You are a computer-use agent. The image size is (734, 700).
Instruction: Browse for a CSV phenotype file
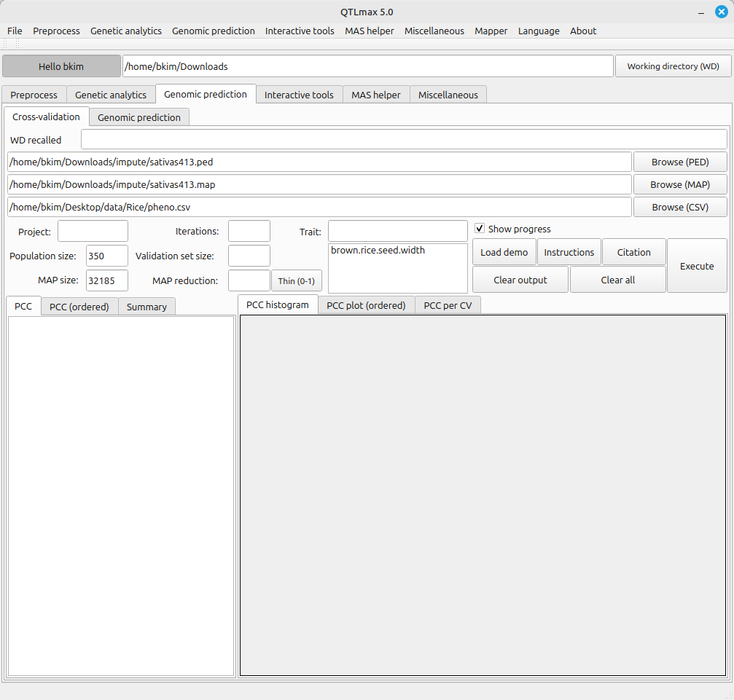pos(679,207)
